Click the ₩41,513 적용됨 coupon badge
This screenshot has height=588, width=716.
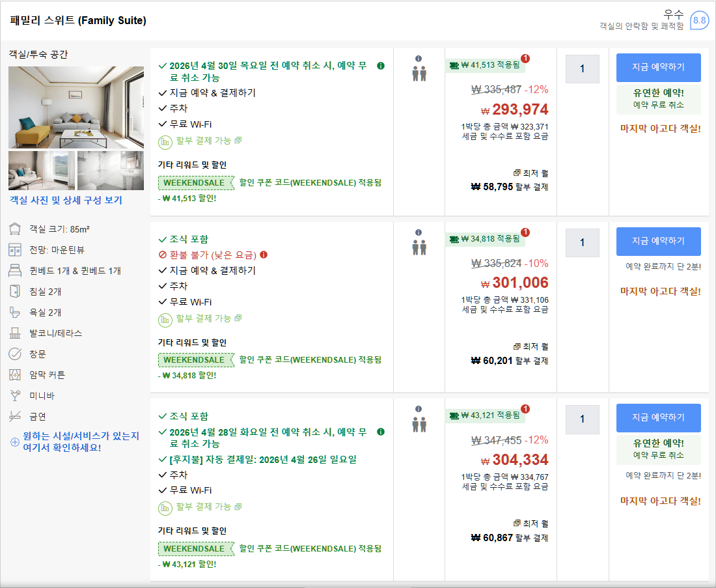[485, 65]
